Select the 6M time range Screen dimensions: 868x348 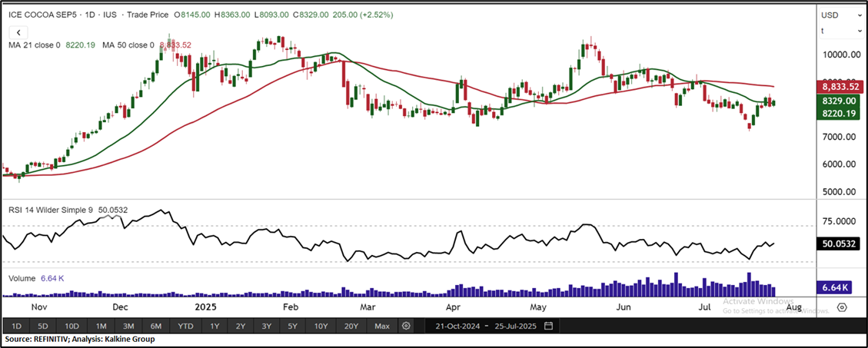(x=155, y=326)
